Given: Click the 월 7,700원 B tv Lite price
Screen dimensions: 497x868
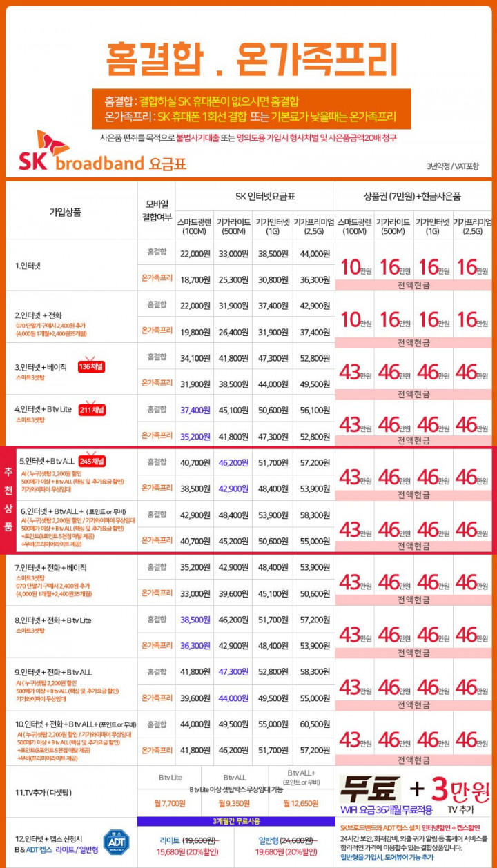Looking at the screenshot, I should (169, 803).
